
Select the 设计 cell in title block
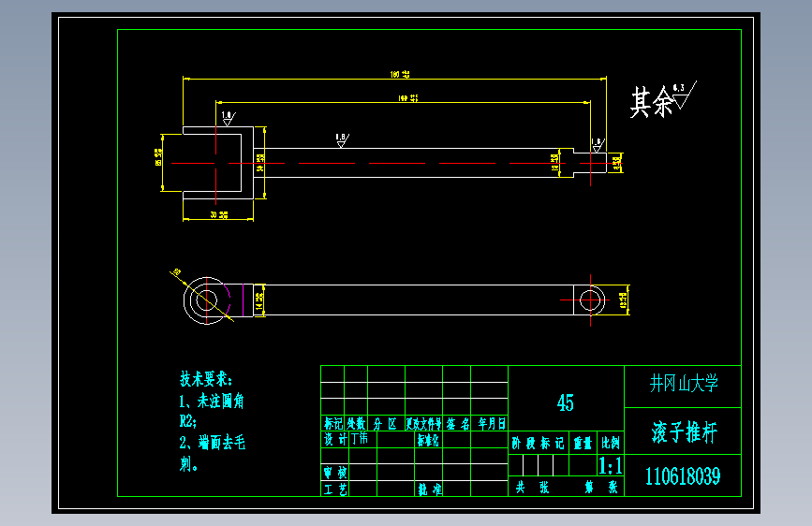click(x=335, y=439)
